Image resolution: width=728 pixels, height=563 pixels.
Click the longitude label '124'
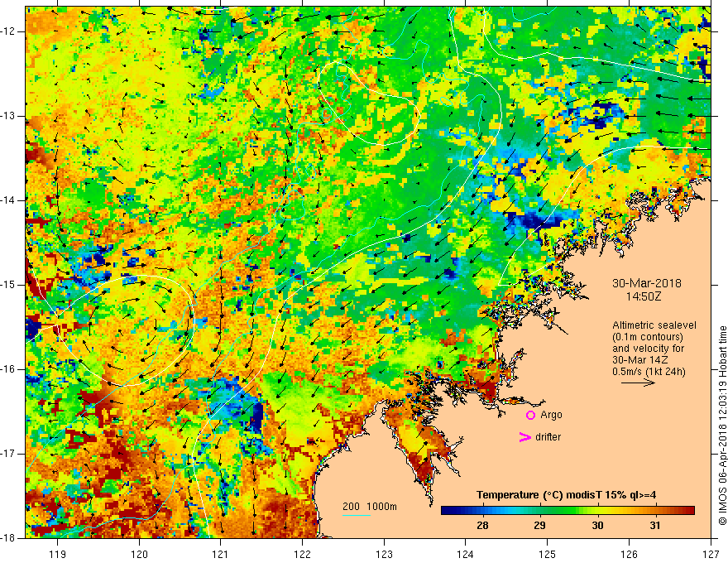pos(466,554)
